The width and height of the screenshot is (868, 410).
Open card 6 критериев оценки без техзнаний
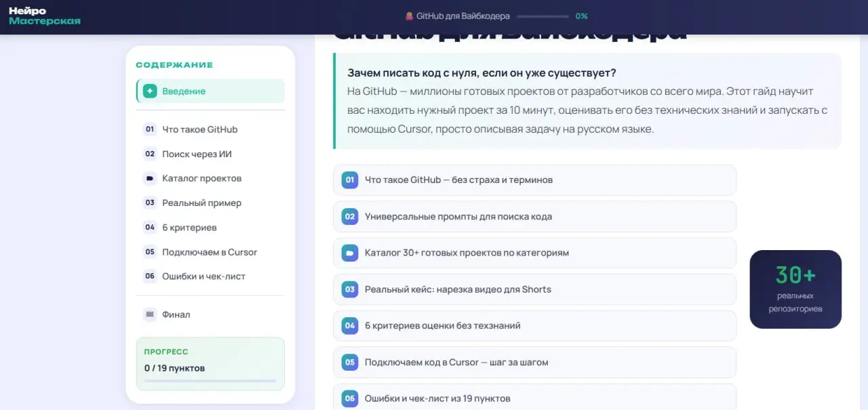(534, 326)
